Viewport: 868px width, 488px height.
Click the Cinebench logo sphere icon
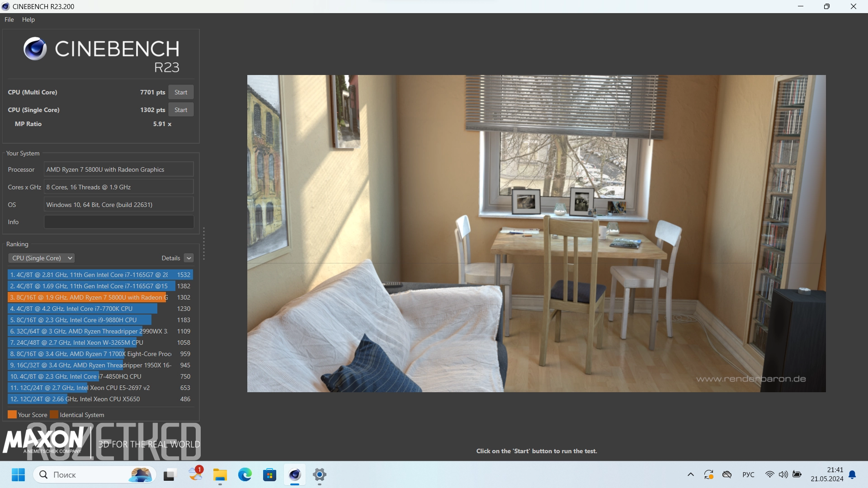[x=35, y=49]
